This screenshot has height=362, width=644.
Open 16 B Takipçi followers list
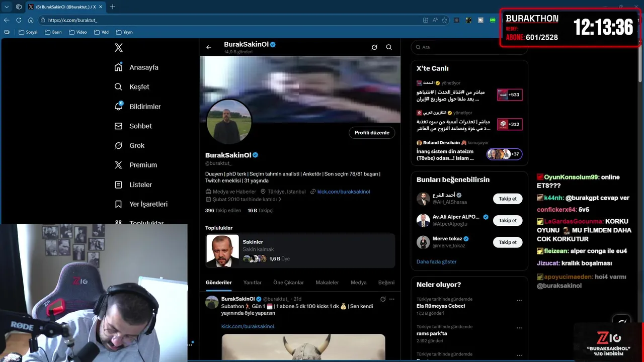261,211
